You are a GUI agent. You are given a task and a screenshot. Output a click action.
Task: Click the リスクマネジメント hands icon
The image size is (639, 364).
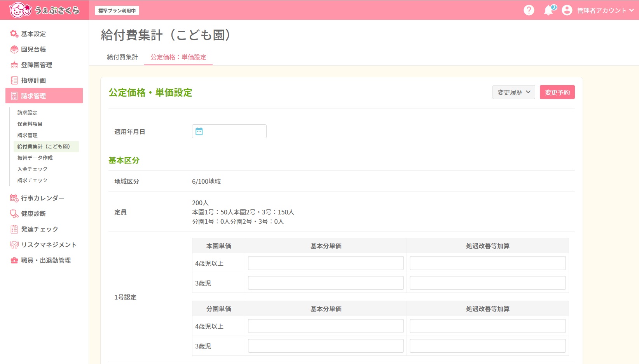(x=14, y=245)
